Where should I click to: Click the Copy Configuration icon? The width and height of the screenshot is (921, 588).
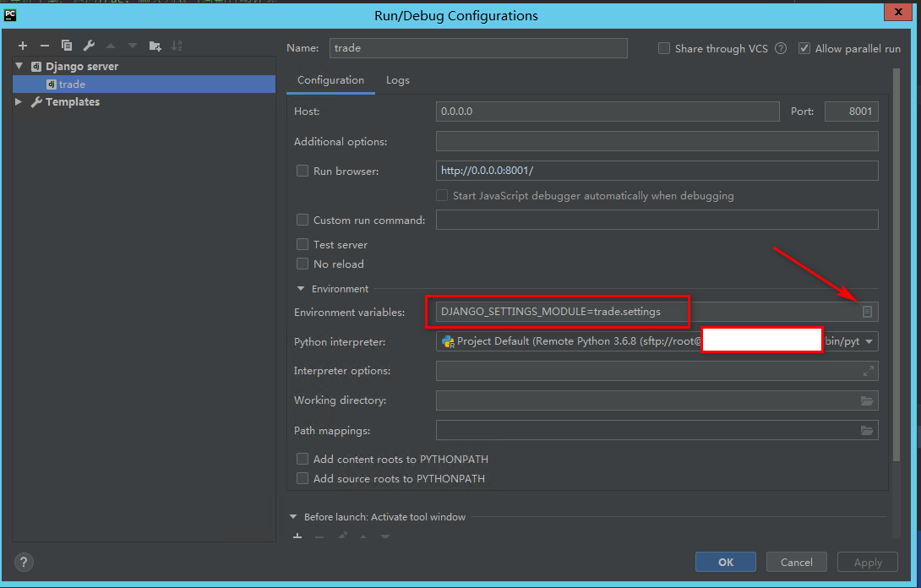tap(67, 46)
